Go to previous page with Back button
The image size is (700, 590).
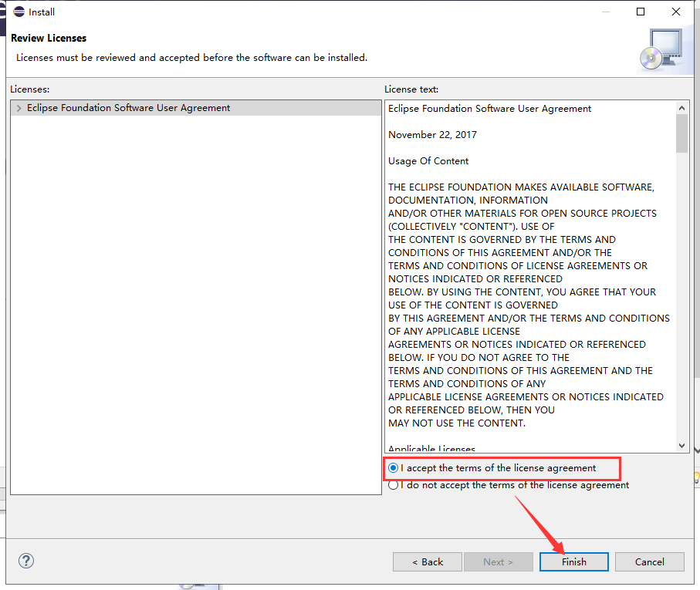[x=427, y=561]
